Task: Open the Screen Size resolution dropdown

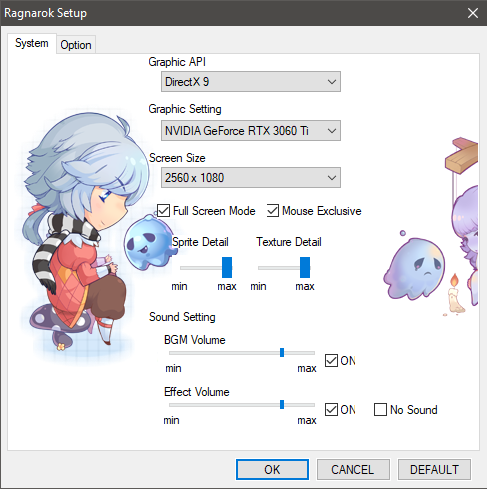Action: point(251,177)
